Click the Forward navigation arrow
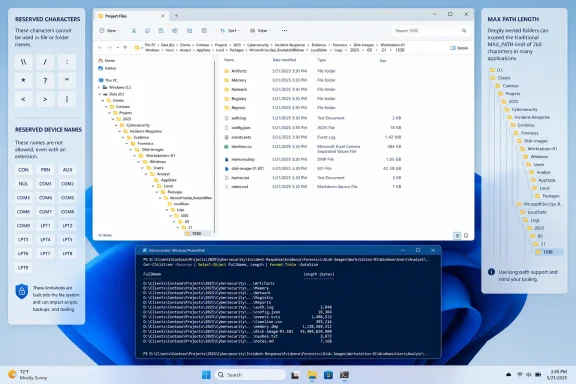 pyautogui.click(x=109, y=47)
